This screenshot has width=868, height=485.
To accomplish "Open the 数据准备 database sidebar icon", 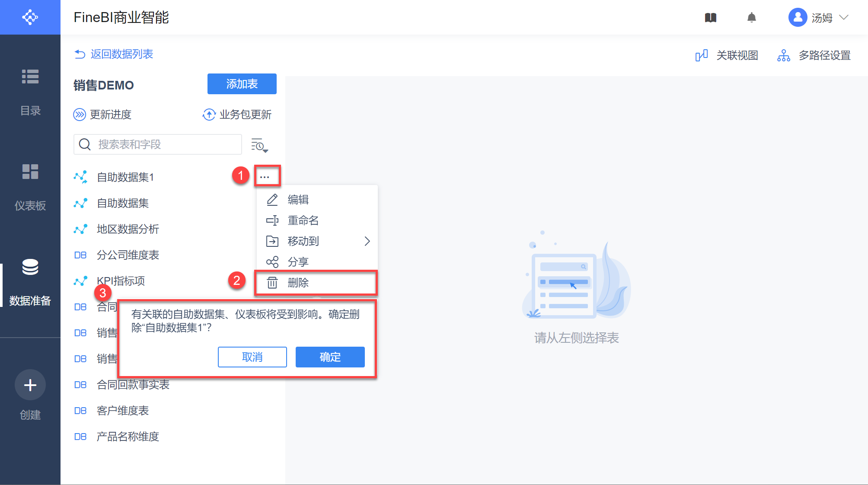I will pos(30,267).
